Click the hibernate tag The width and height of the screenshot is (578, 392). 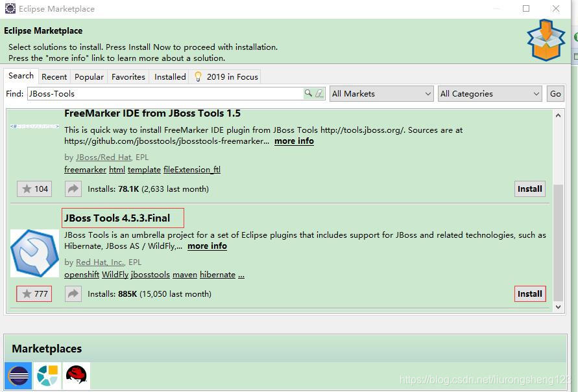click(217, 275)
